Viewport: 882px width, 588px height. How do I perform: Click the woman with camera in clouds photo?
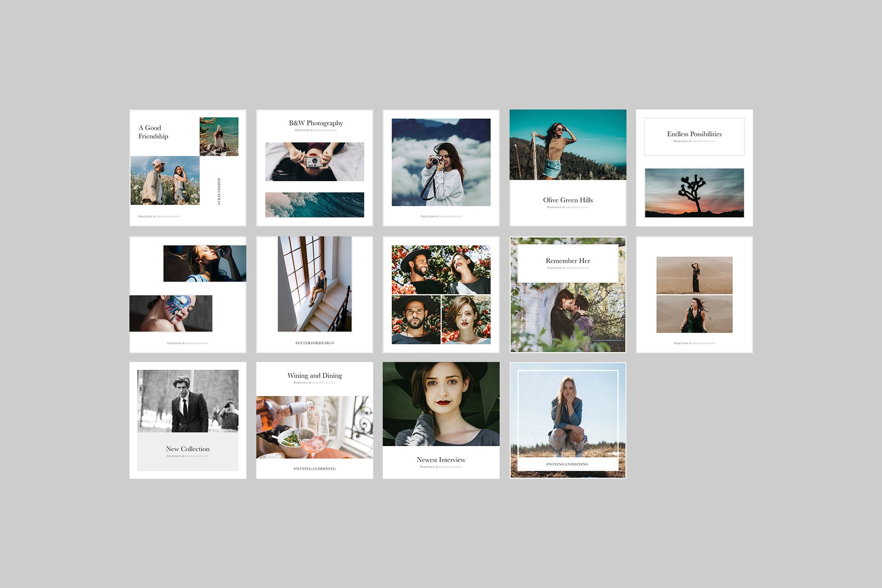coord(441,162)
